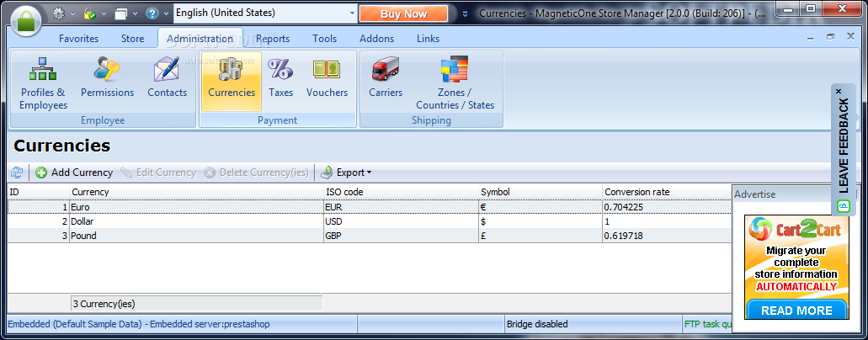
Task: Click Delete Currency(ies)
Action: click(256, 173)
